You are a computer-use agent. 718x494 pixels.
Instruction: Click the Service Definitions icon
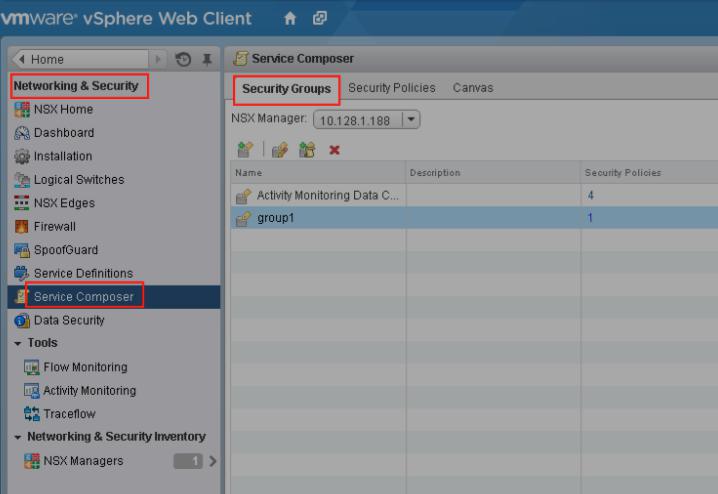(x=22, y=273)
